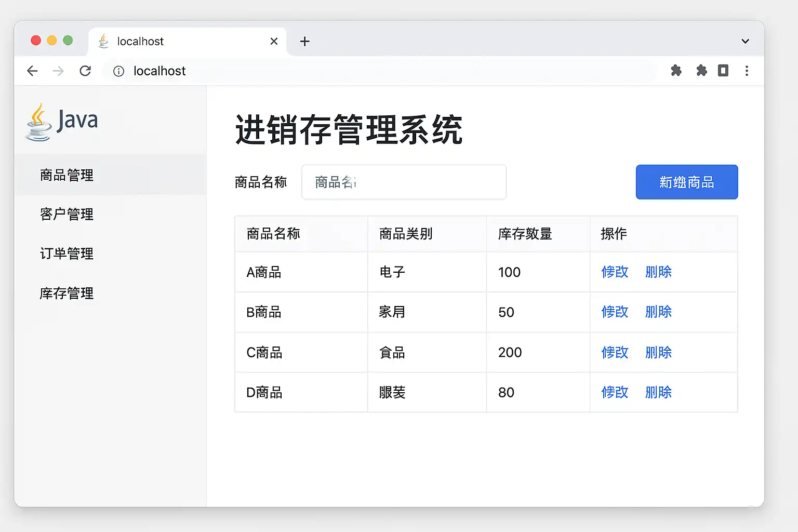Screen dimensions: 798x532
Task: Close the localhost tab
Action: click(x=274, y=41)
